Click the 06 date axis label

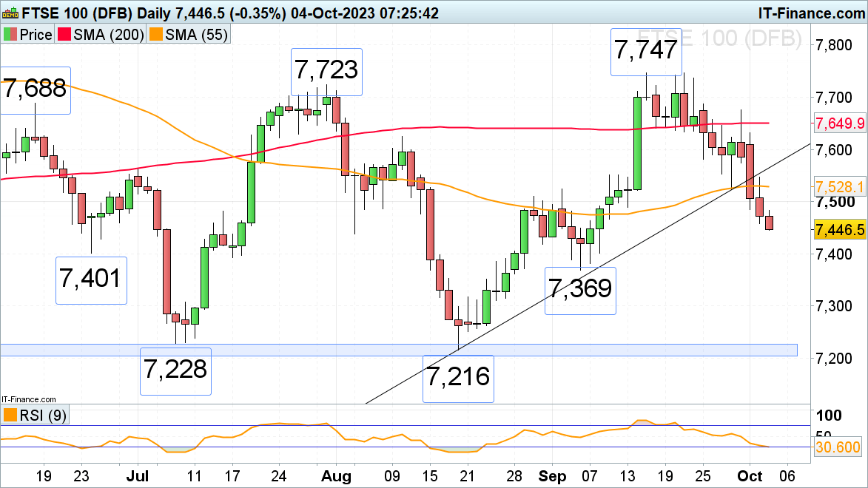click(x=787, y=476)
